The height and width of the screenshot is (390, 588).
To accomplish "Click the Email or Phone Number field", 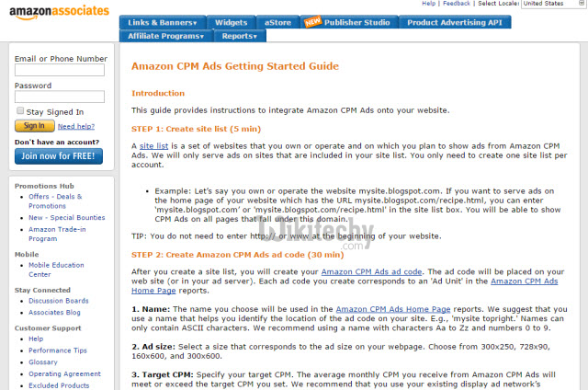I will [x=60, y=70].
